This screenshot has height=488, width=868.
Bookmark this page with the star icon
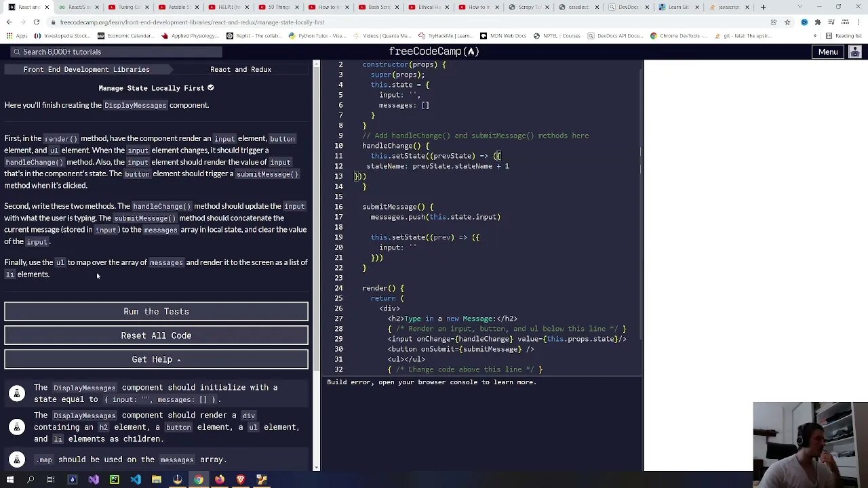pyautogui.click(x=787, y=22)
